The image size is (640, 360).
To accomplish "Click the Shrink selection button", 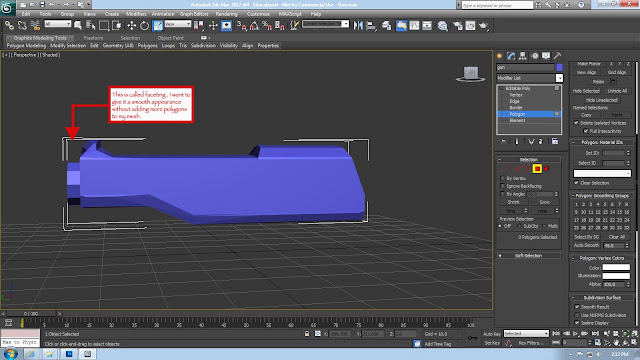I will [x=513, y=202].
